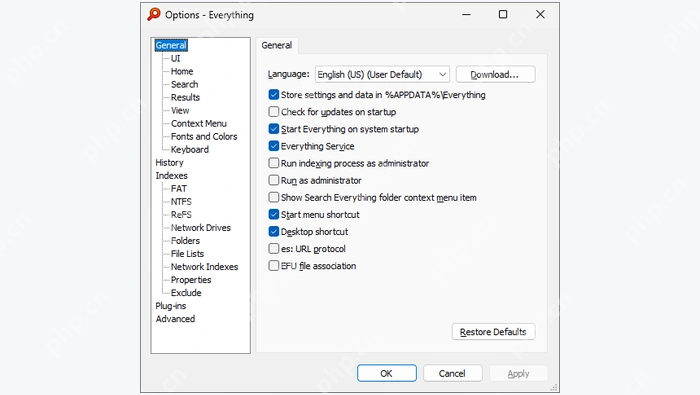Select Advanced in the tree
Screen dimensions: 700x395
(175, 319)
